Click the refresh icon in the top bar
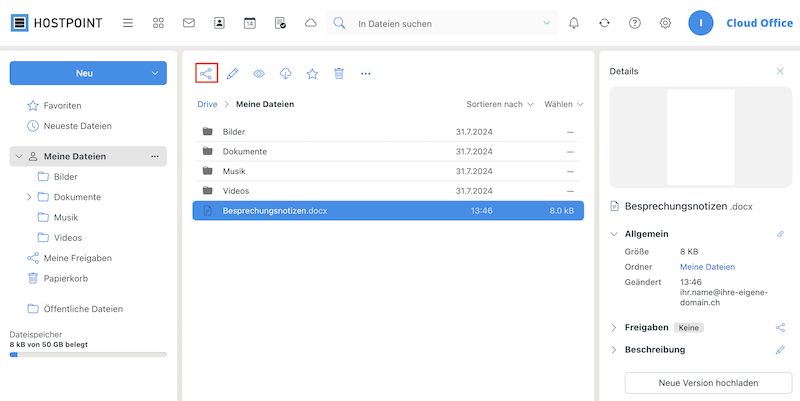The image size is (800, 401). click(x=605, y=23)
